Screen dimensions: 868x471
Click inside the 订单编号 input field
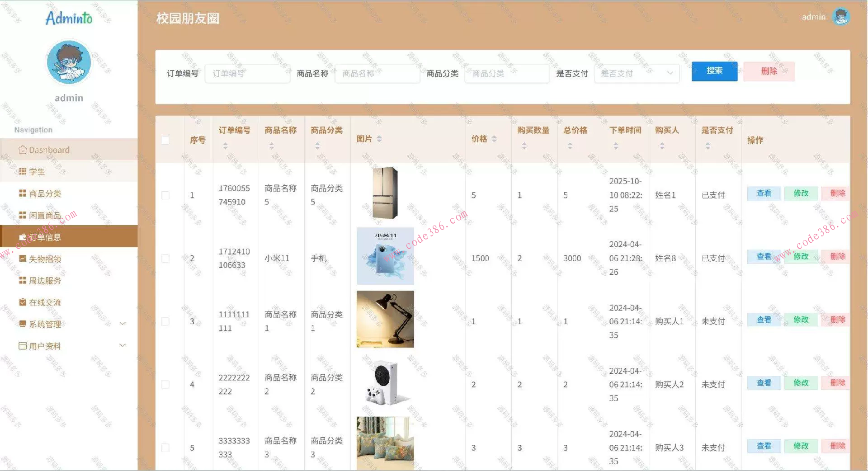(247, 73)
